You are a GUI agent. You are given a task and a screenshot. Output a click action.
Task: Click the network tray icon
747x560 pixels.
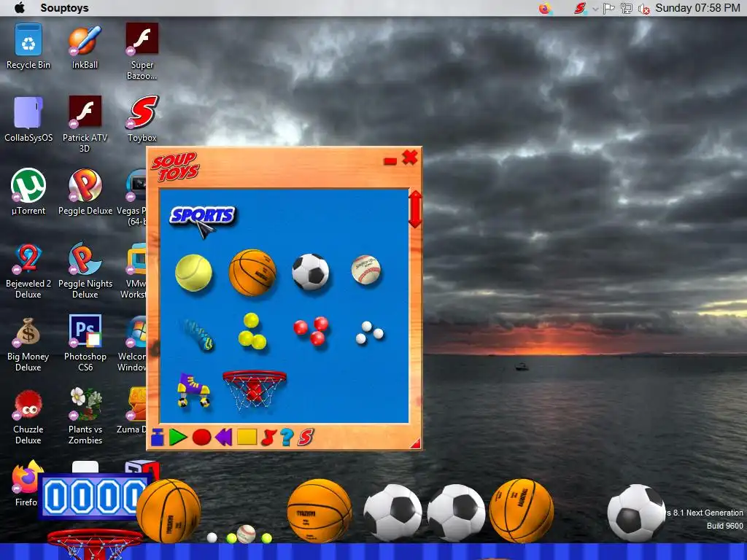click(627, 8)
